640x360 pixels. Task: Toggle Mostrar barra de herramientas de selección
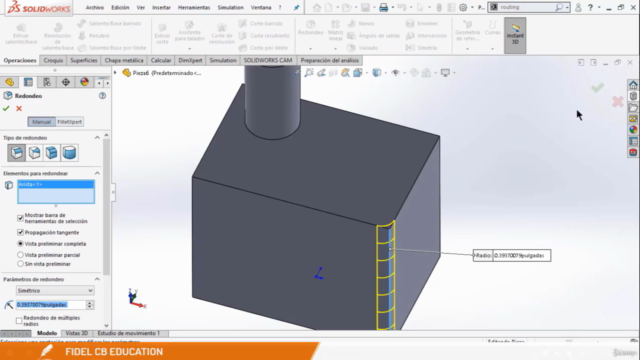[20, 218]
